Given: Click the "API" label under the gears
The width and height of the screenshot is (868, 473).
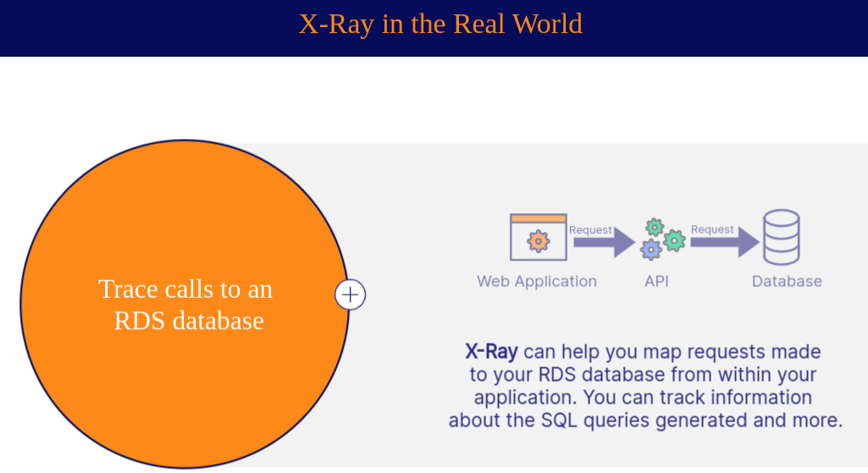Looking at the screenshot, I should click(x=656, y=282).
